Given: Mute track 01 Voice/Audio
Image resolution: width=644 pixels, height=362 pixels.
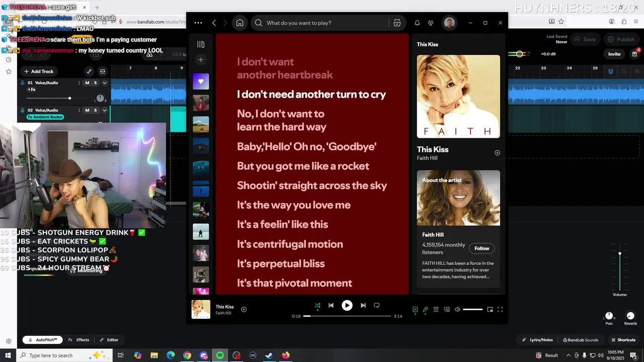Looking at the screenshot, I should coord(87,83).
